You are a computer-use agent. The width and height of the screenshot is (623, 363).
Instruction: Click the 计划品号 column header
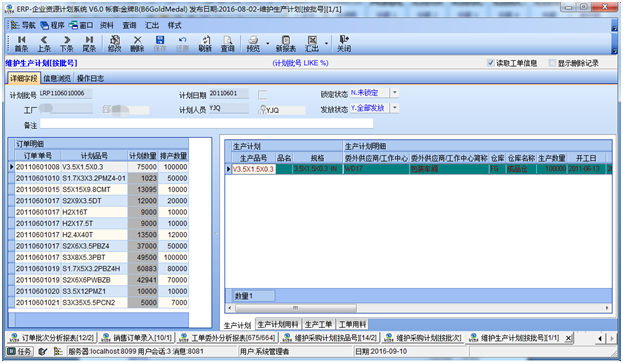point(94,156)
